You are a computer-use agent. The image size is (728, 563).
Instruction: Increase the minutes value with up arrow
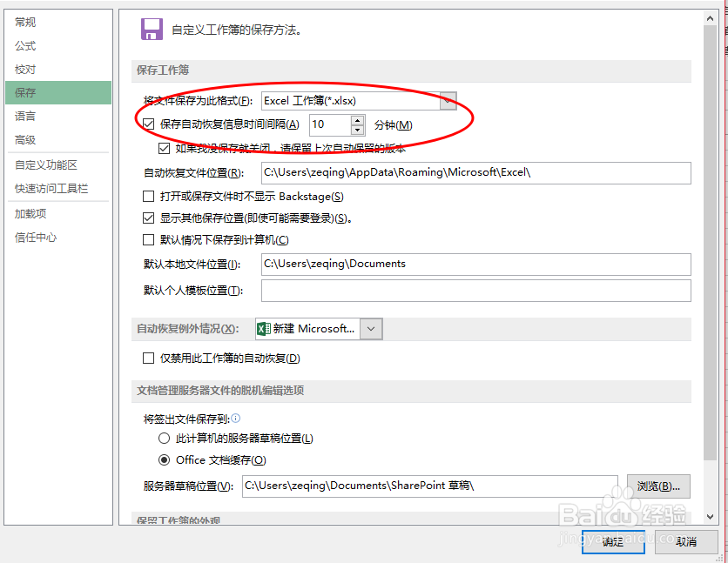(357, 119)
